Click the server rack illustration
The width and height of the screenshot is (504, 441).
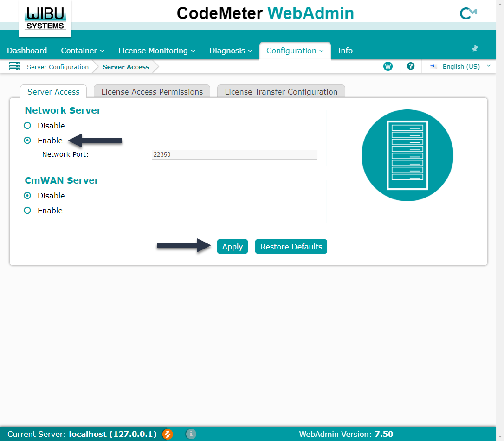[407, 155]
